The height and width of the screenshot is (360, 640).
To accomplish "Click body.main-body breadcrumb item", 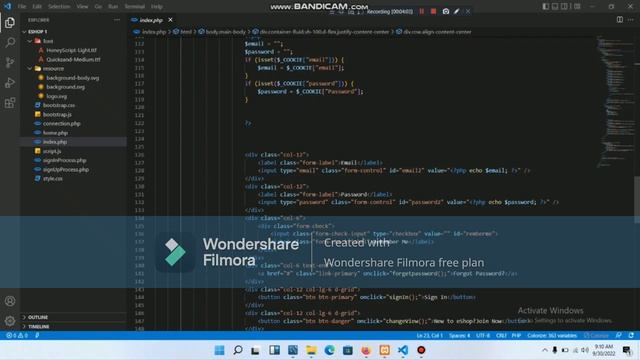I will 225,32.
